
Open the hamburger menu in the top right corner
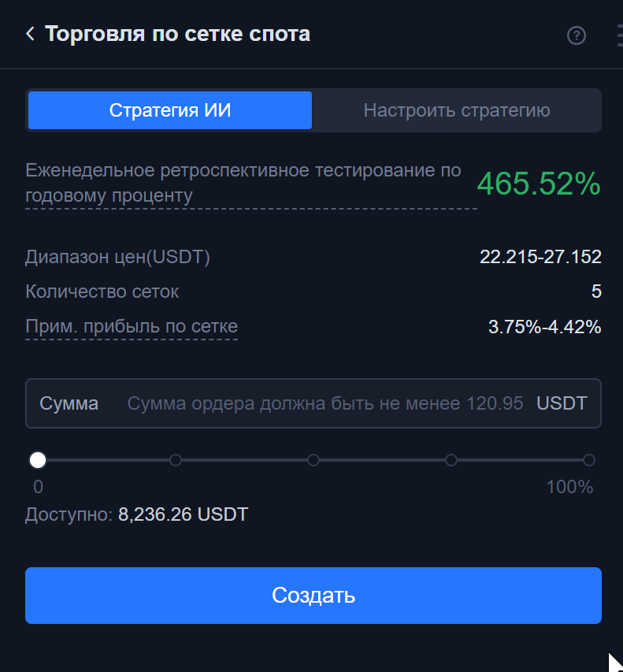pos(619,34)
